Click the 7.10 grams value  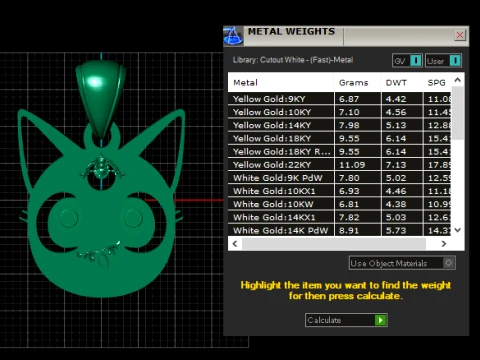349,112
